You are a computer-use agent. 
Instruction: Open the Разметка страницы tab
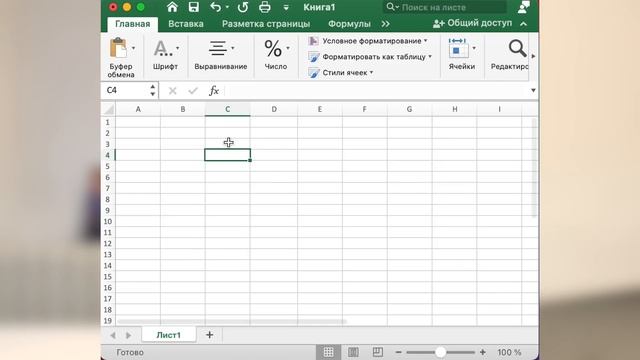click(x=266, y=24)
